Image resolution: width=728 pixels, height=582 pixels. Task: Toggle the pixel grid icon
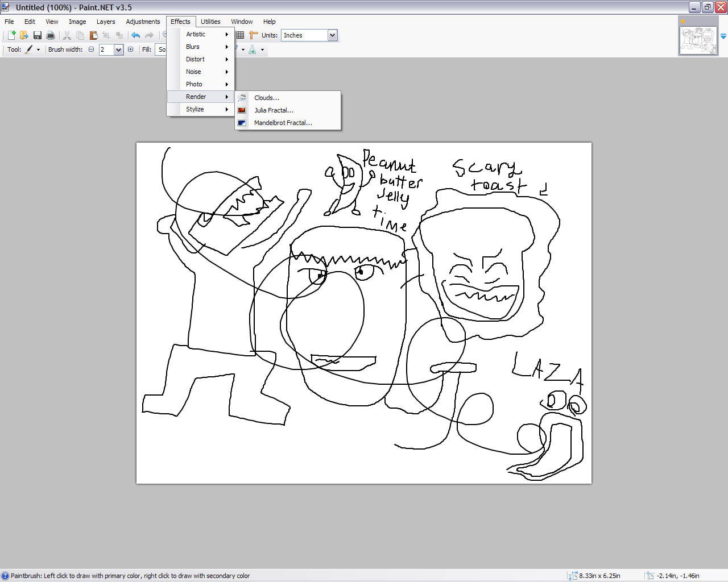click(240, 35)
